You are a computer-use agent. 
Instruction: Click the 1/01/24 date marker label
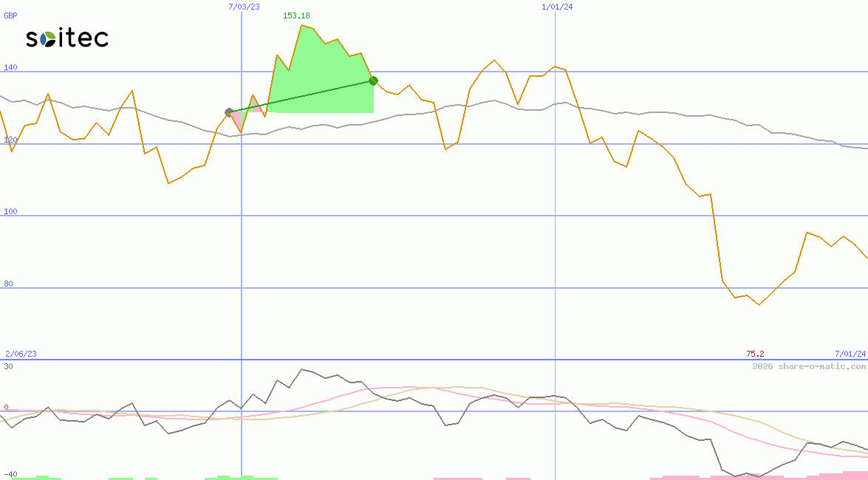pyautogui.click(x=557, y=7)
